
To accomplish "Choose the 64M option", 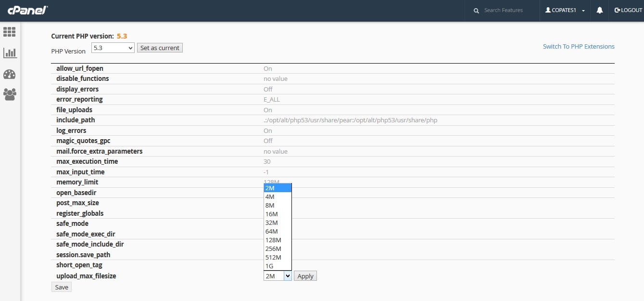I will [x=278, y=231].
